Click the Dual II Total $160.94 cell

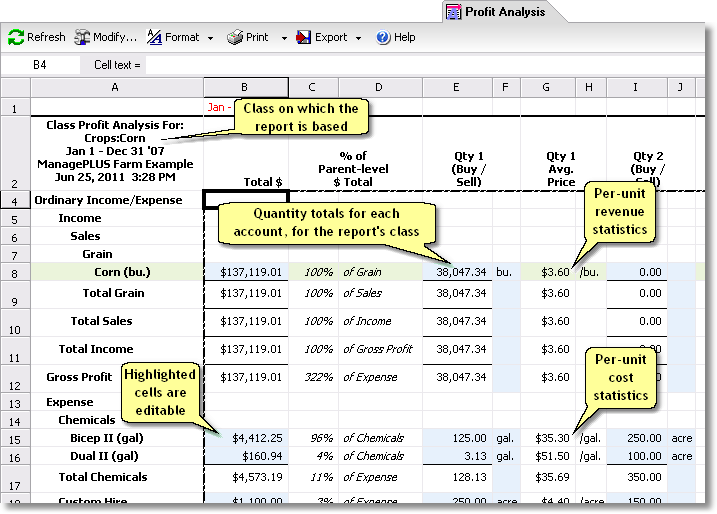pyautogui.click(x=246, y=456)
